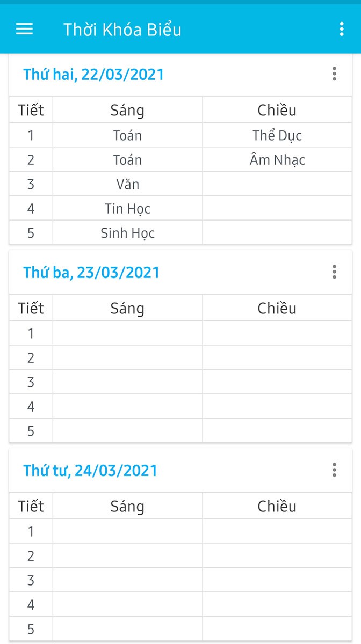Tap Wednesday's empty period 4 afternoon cell
The height and width of the screenshot is (644, 361).
(x=277, y=604)
